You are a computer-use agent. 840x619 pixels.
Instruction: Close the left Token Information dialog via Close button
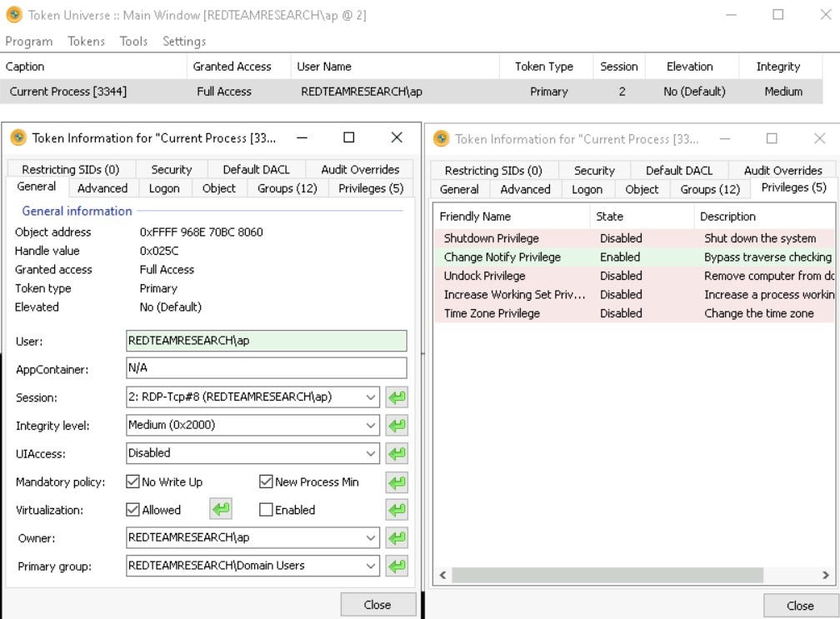[x=377, y=605]
